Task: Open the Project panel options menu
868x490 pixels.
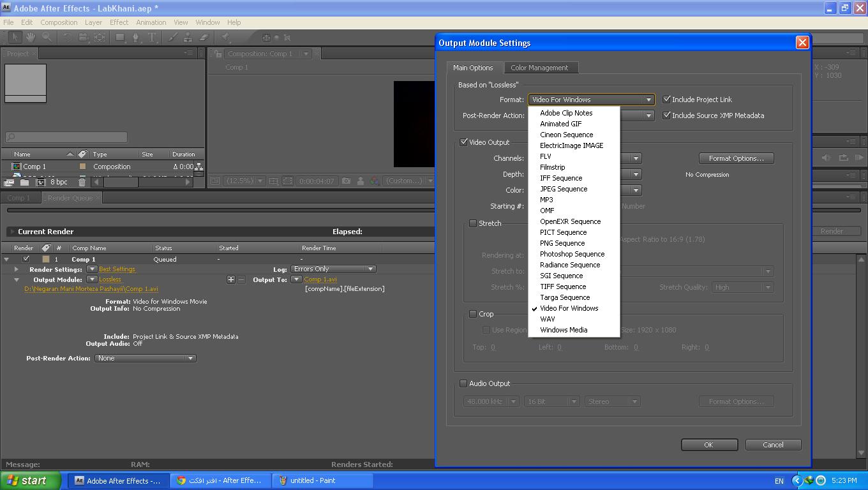Action: click(x=189, y=54)
